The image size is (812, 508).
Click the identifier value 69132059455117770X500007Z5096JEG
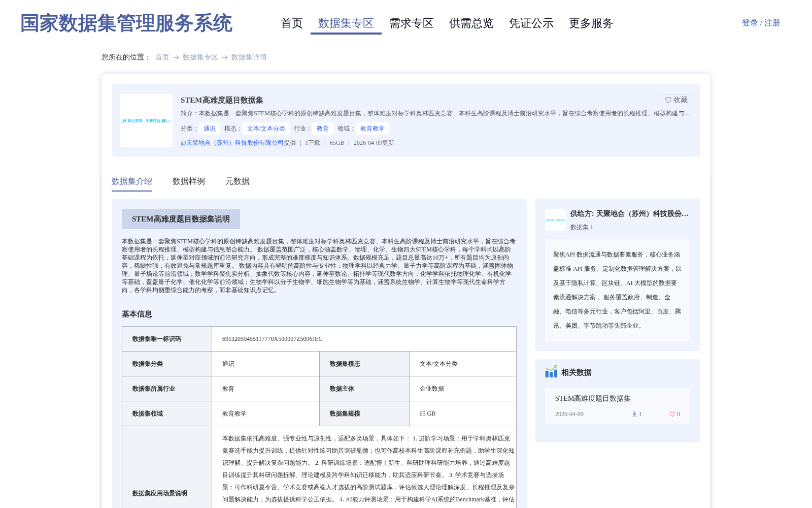[x=273, y=339]
